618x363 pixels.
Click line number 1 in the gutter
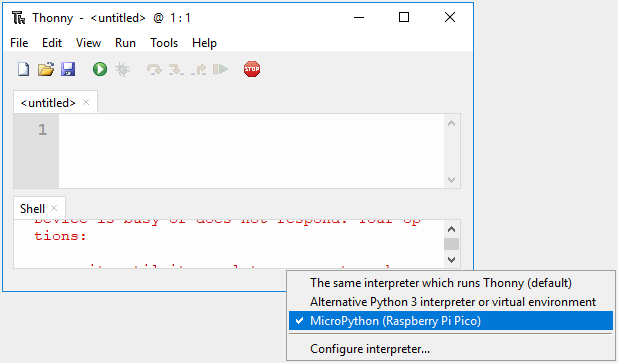[43, 130]
